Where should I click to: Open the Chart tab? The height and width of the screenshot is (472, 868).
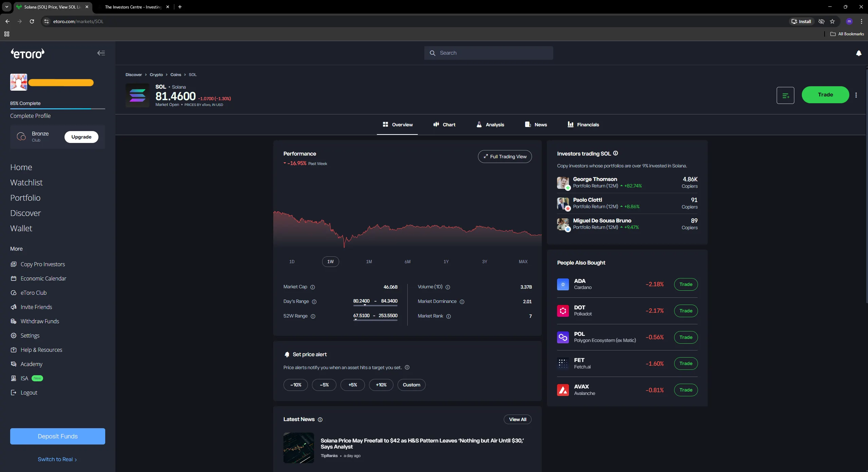444,125
